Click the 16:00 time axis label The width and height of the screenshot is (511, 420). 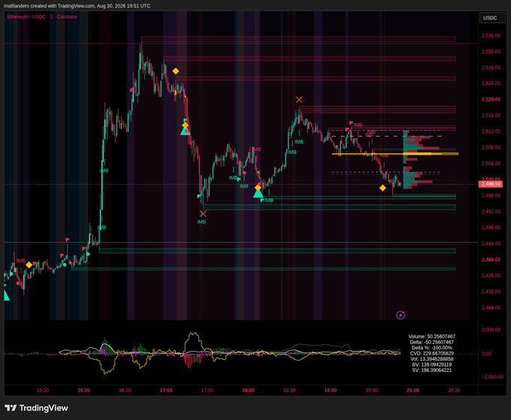point(83,390)
